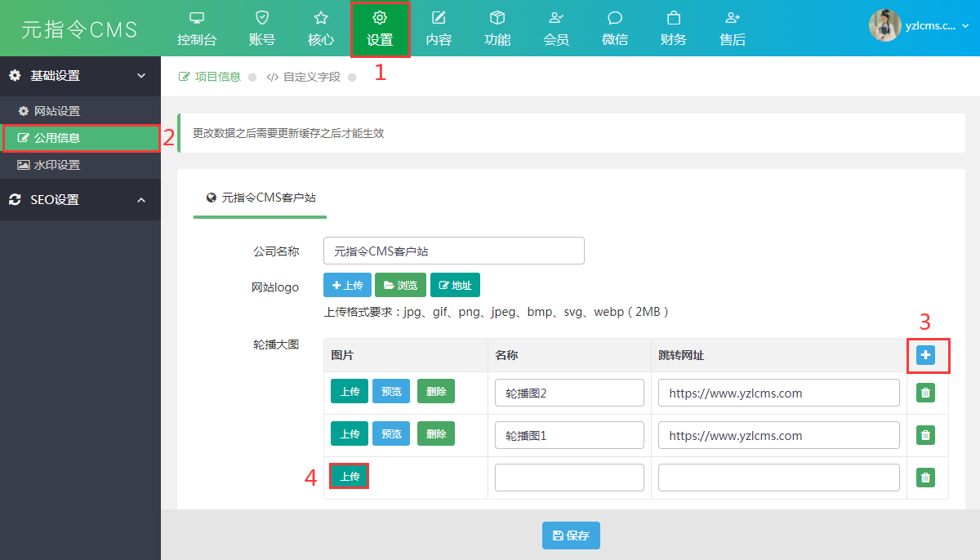This screenshot has width=980, height=560.
Task: Click the 元指令CMS logo
Action: click(x=79, y=29)
